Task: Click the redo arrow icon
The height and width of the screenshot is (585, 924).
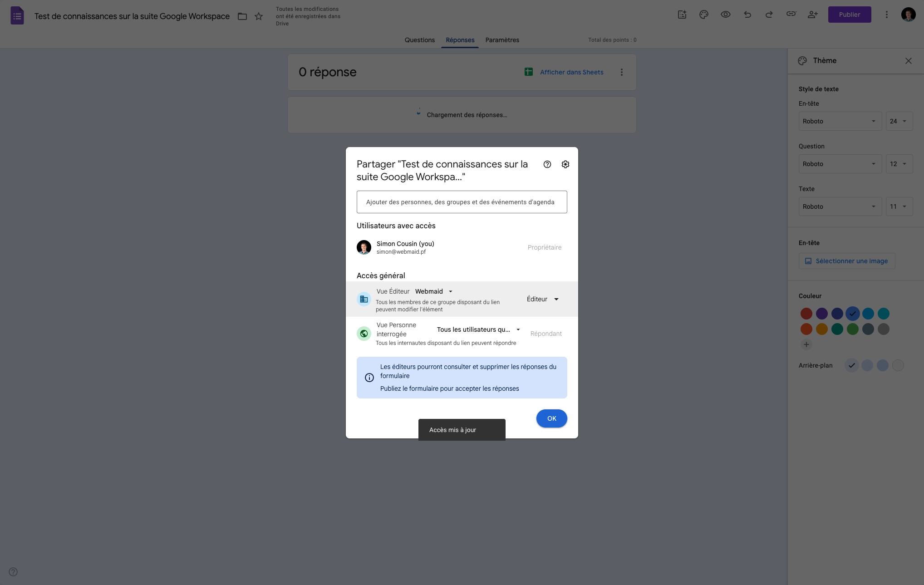Action: click(769, 15)
